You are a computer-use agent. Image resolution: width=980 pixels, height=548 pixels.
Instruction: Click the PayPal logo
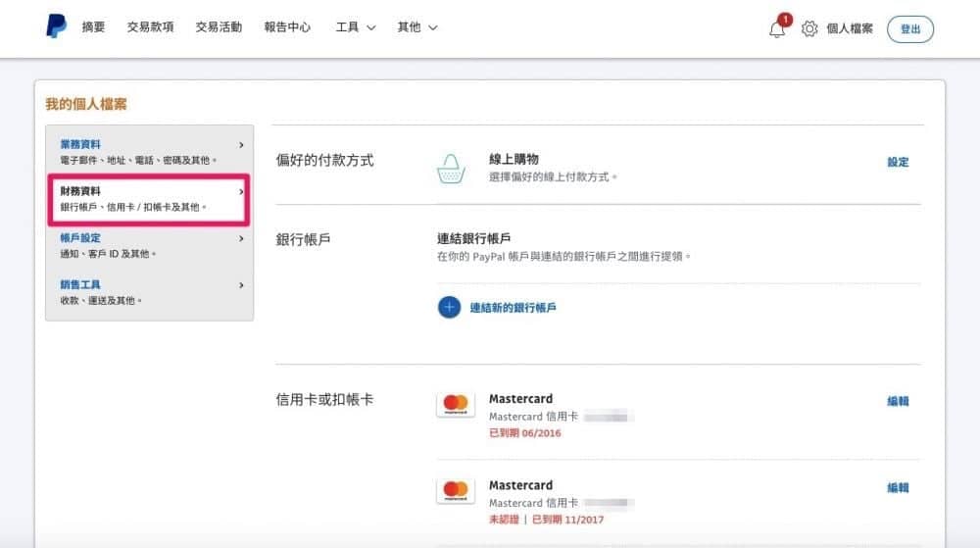tap(56, 26)
